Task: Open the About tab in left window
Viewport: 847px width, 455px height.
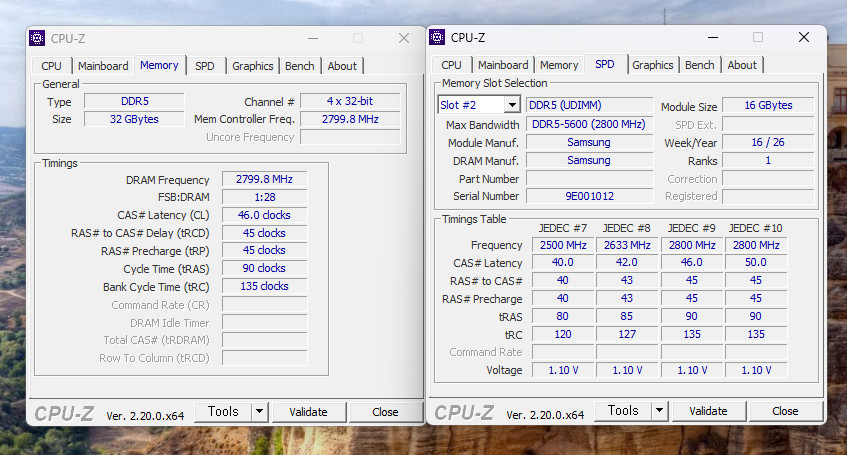Action: 342,66
